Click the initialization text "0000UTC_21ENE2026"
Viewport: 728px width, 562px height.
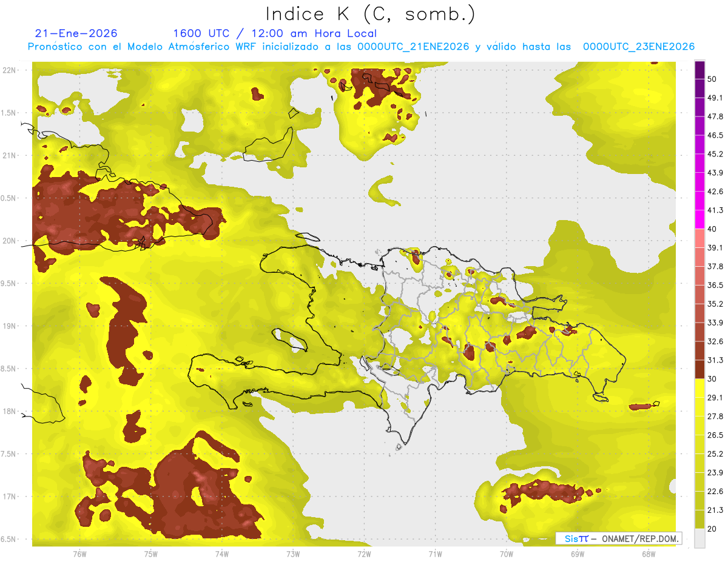[413, 47]
